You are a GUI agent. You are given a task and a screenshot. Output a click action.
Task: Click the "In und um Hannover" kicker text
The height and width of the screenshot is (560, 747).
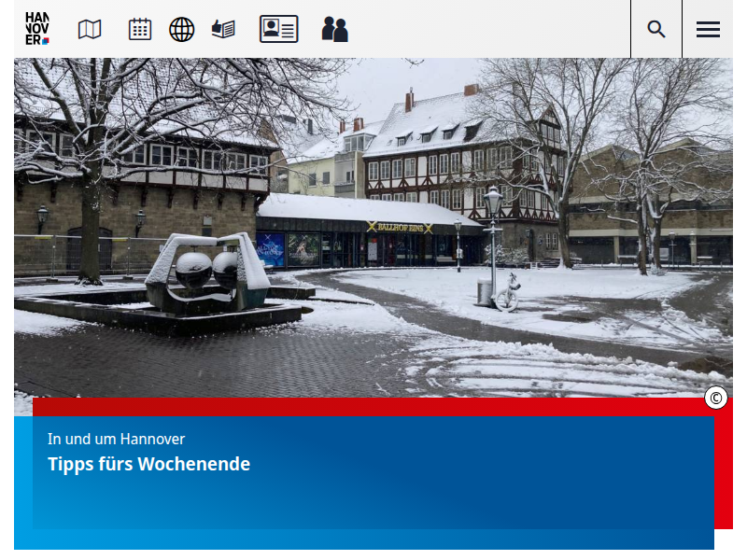[x=116, y=439]
